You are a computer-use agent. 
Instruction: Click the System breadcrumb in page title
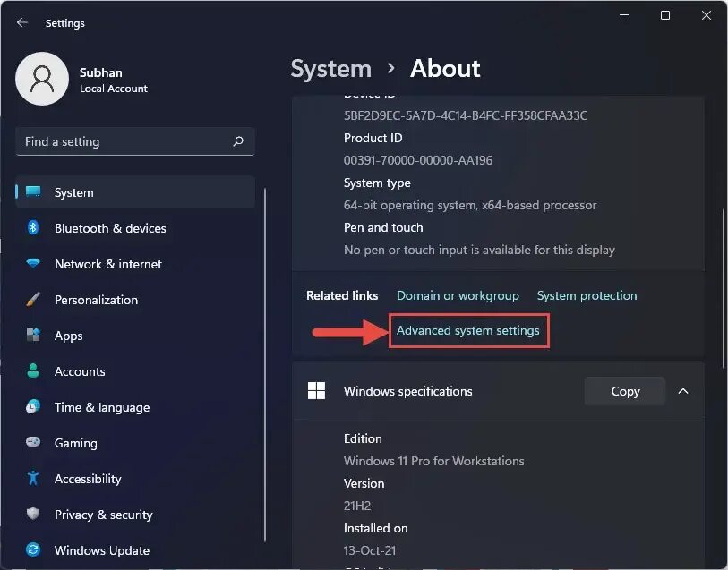point(331,69)
